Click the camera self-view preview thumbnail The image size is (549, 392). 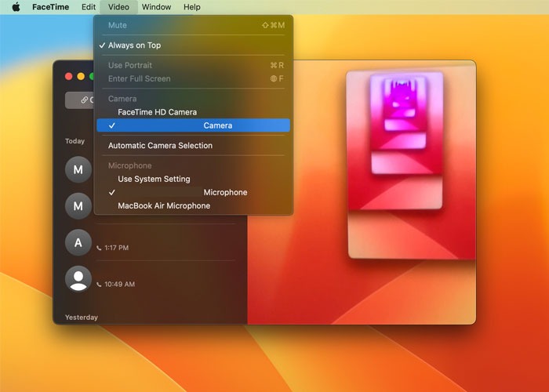(412, 165)
